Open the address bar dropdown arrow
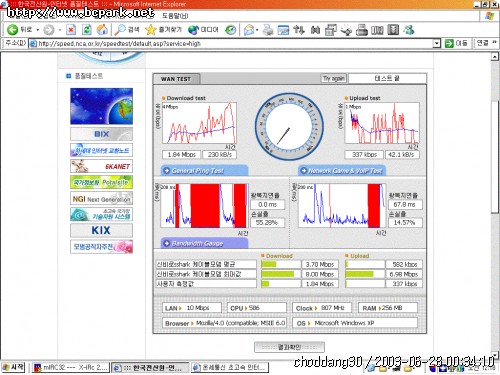 coord(436,43)
